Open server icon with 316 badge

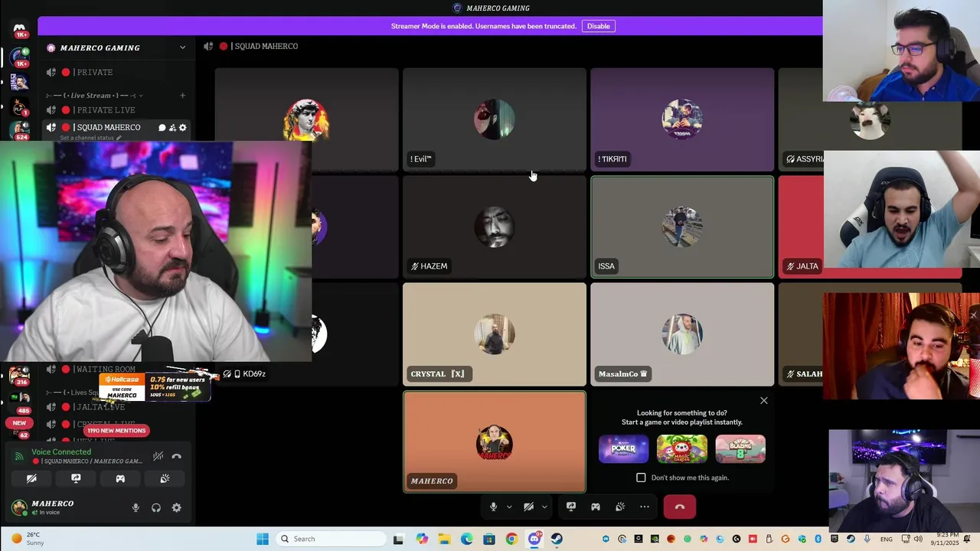(19, 375)
